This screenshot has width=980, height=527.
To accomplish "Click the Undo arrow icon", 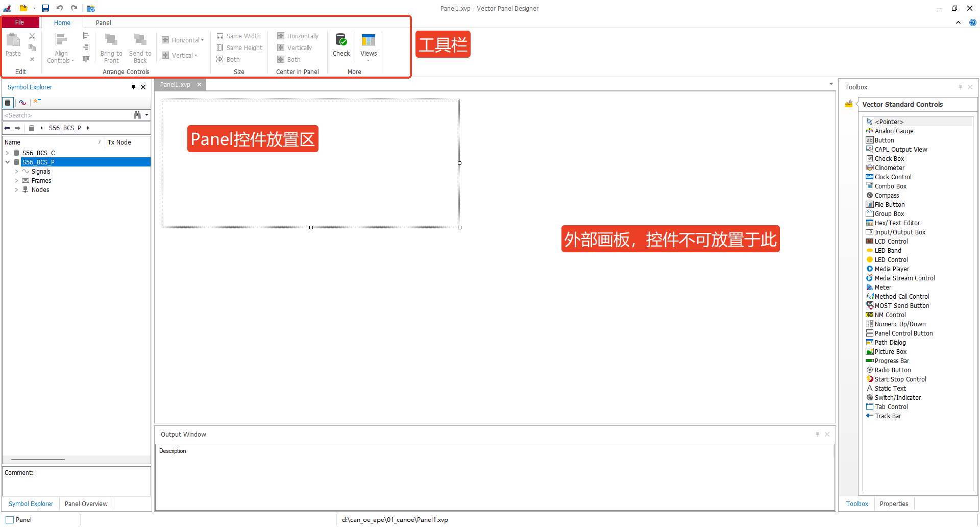I will point(60,8).
